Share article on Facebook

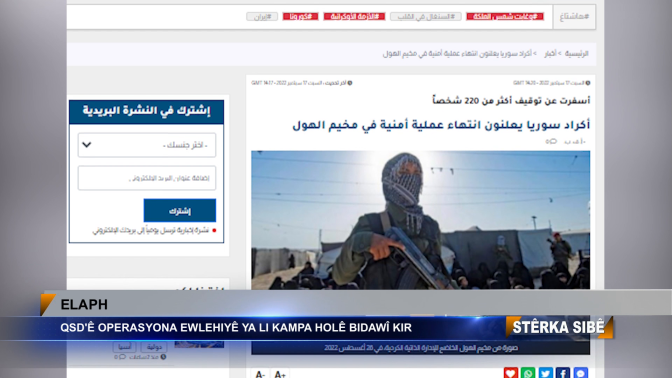(x=563, y=373)
